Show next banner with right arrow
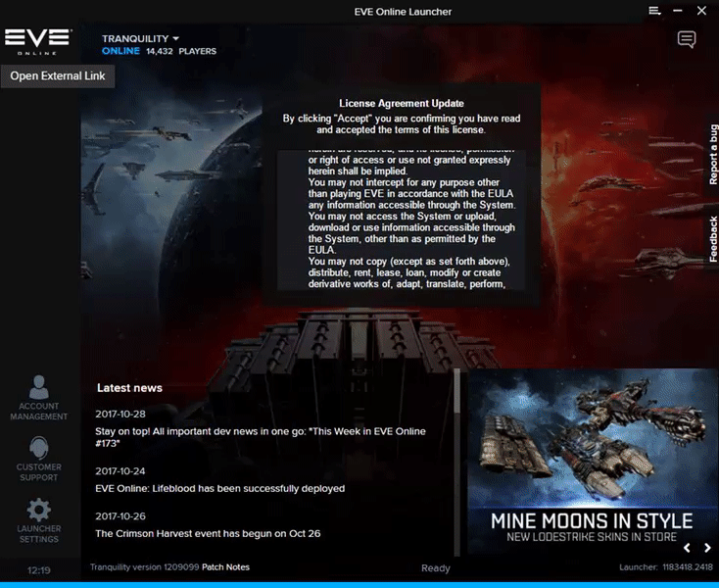Viewport: 719px width, 588px height. coord(707,548)
